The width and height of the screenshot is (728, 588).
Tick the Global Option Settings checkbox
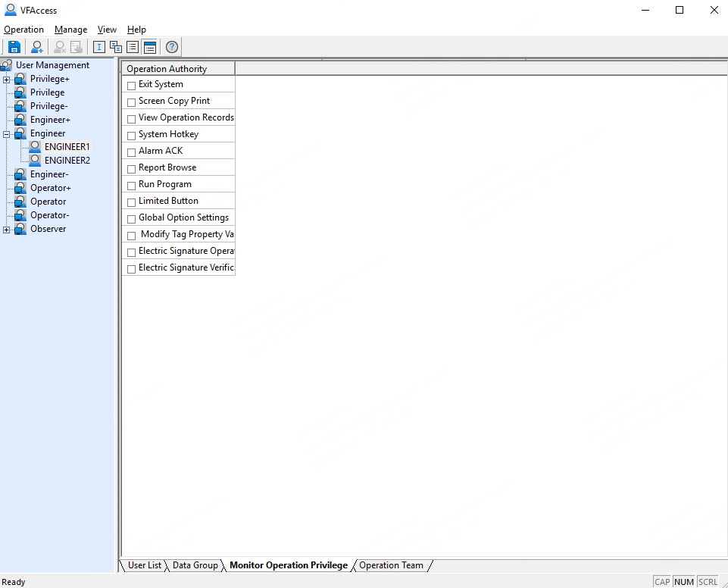click(x=132, y=219)
